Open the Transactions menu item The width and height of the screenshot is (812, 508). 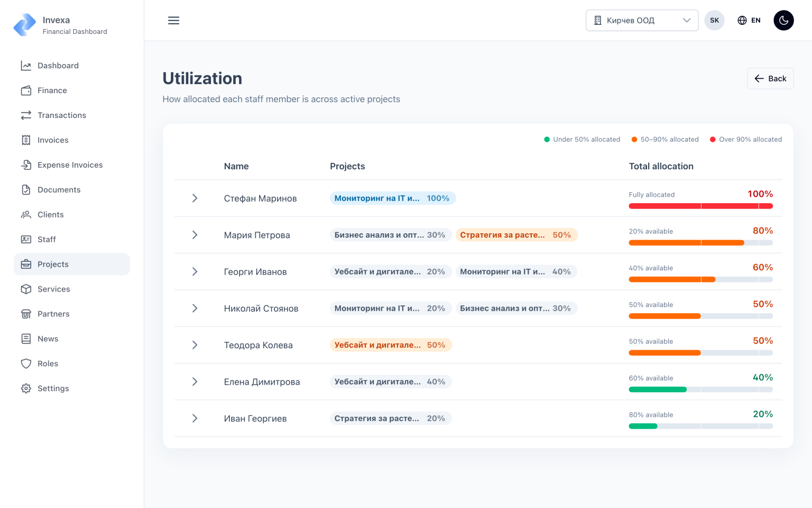pos(72,115)
